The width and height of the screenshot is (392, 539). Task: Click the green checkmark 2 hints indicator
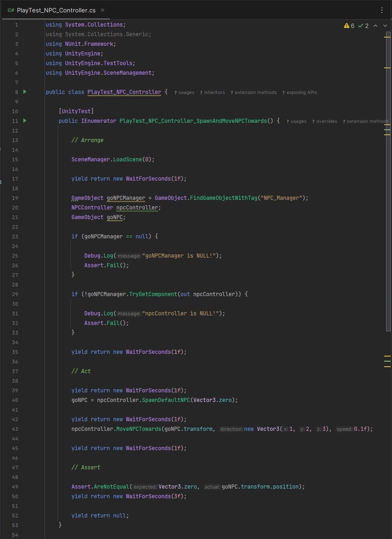tap(363, 26)
